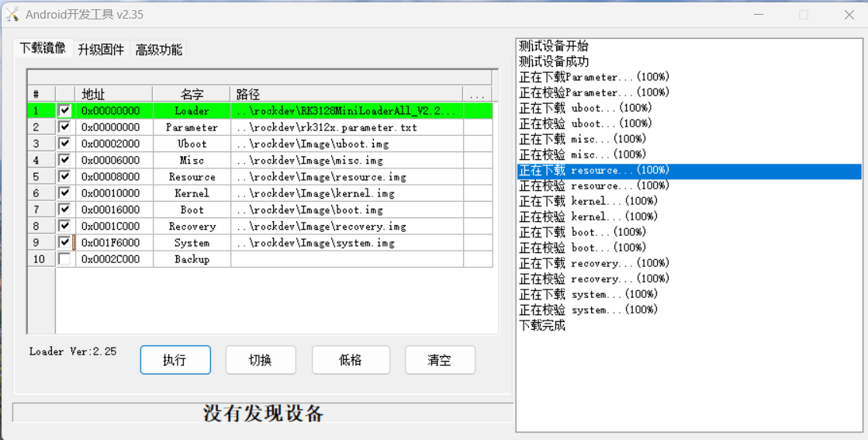Select address 0x0002C000 in Backup row
This screenshot has width=868, height=440.
tap(114, 259)
